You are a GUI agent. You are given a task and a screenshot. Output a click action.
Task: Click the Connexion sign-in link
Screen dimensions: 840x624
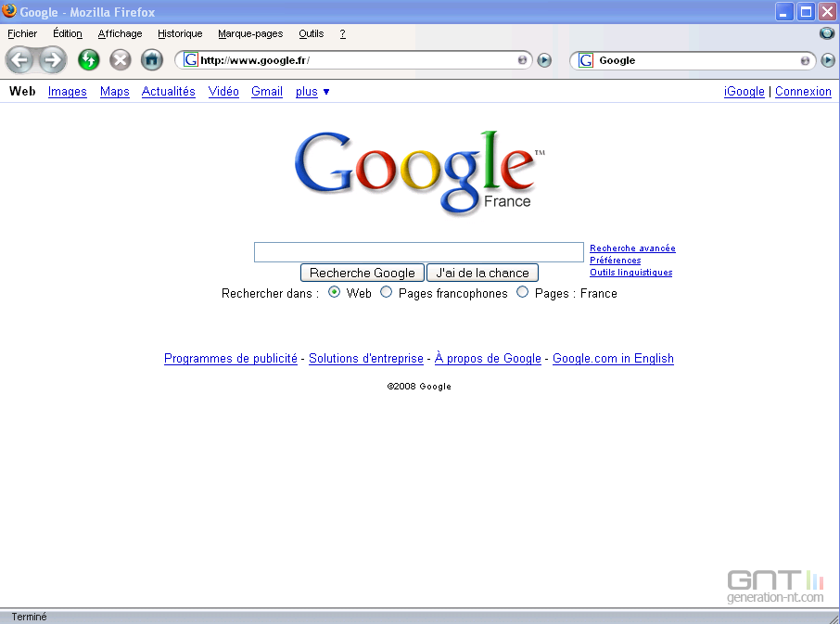[803, 92]
